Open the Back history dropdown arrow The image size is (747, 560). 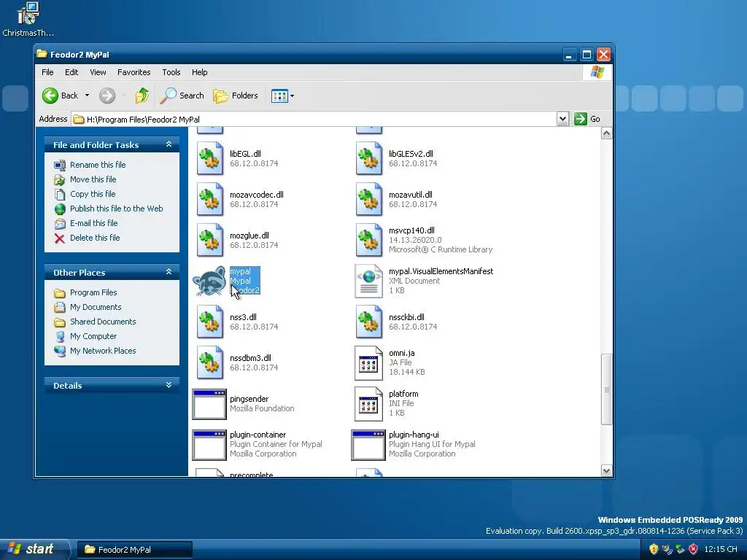(x=88, y=96)
